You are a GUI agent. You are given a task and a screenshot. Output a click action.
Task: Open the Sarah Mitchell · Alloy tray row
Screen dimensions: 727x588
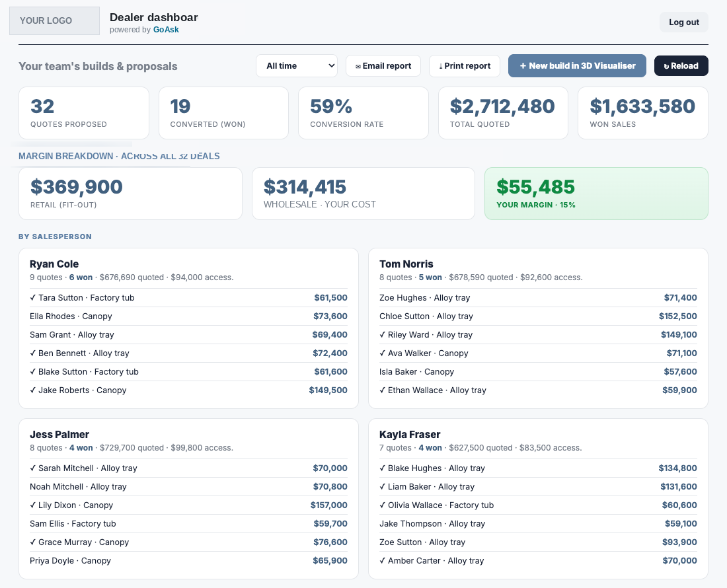pos(189,468)
